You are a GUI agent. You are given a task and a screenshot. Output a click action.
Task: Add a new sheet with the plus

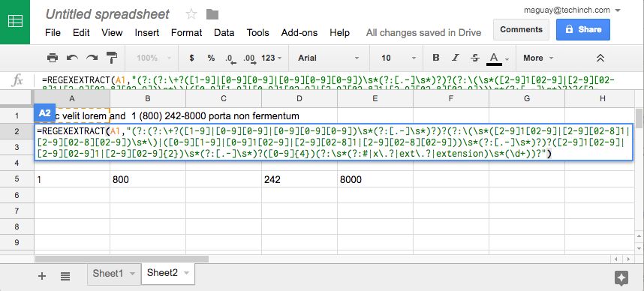click(x=42, y=276)
